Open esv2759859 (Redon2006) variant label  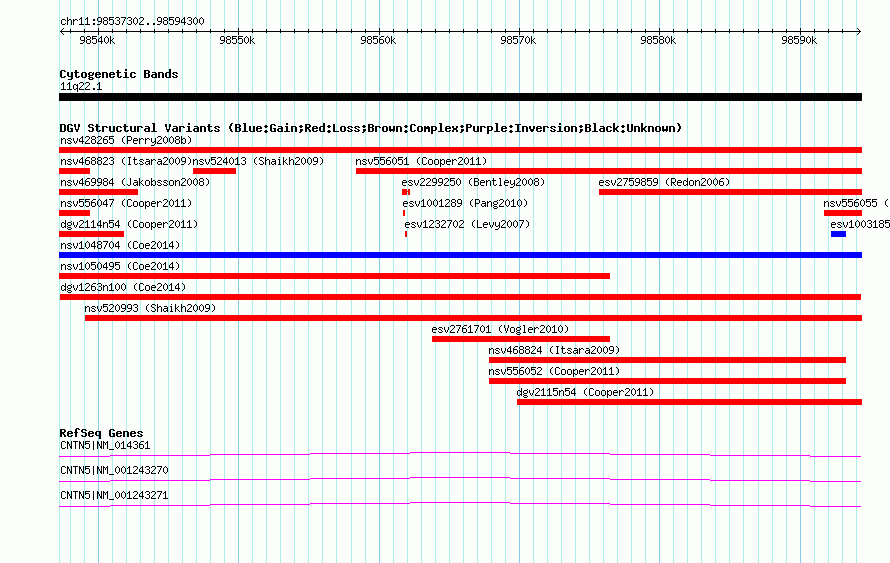pos(664,182)
